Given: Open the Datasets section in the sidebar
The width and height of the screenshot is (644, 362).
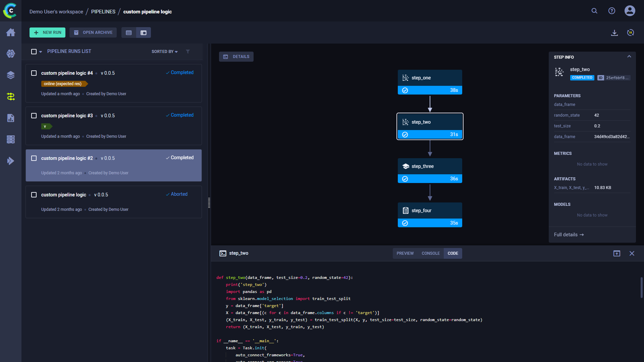Looking at the screenshot, I should [11, 75].
